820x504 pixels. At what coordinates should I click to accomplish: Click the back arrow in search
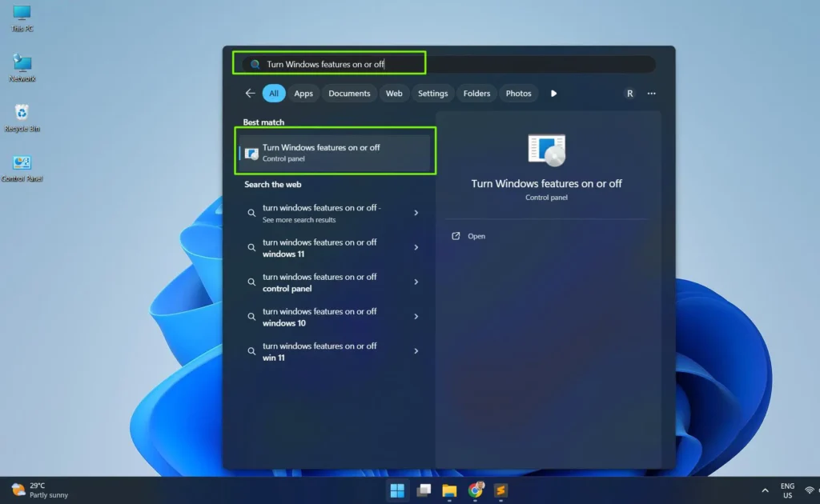coord(251,93)
